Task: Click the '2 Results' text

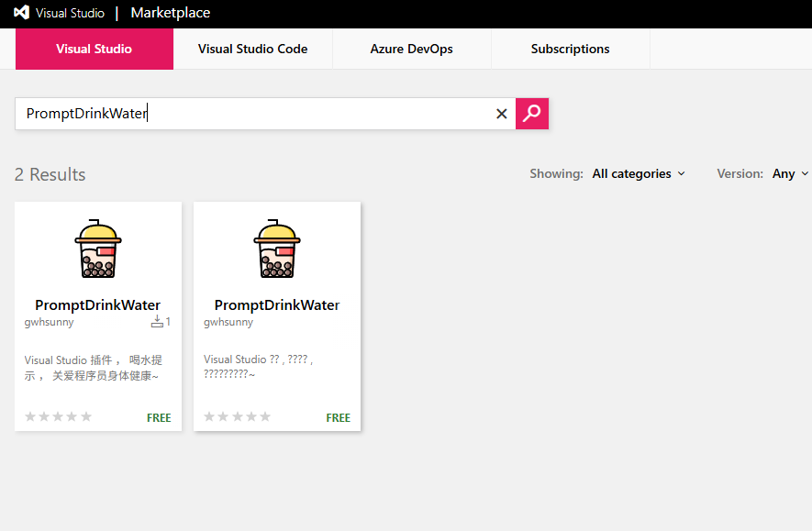Action: click(x=50, y=174)
